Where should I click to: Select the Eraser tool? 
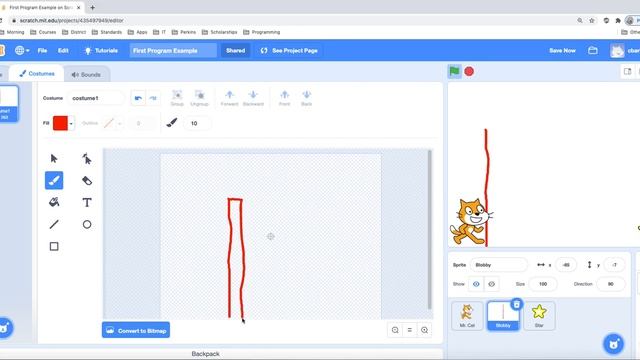click(87, 180)
